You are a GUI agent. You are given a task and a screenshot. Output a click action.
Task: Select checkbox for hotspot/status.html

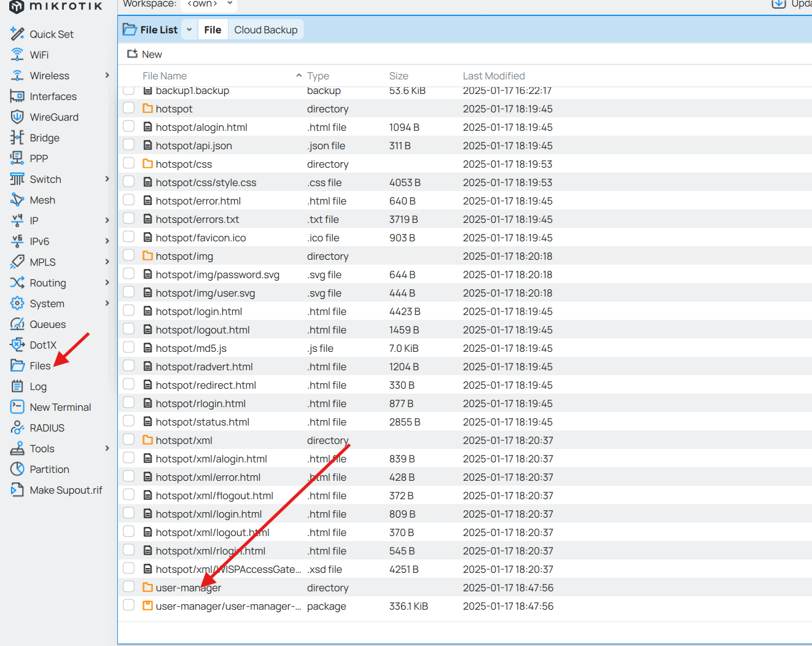128,421
